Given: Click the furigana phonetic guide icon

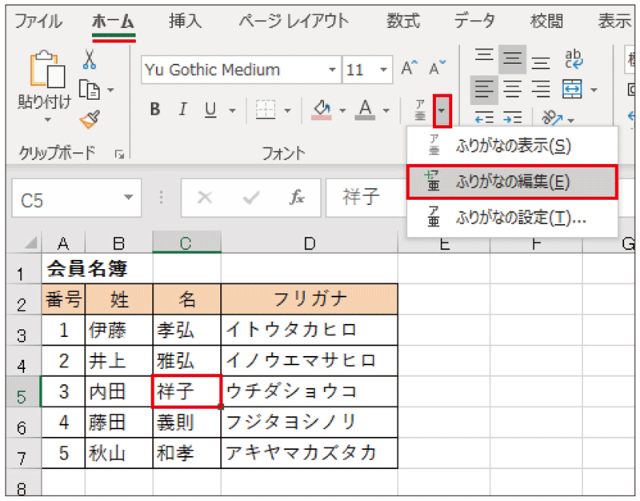Looking at the screenshot, I should point(420,110).
